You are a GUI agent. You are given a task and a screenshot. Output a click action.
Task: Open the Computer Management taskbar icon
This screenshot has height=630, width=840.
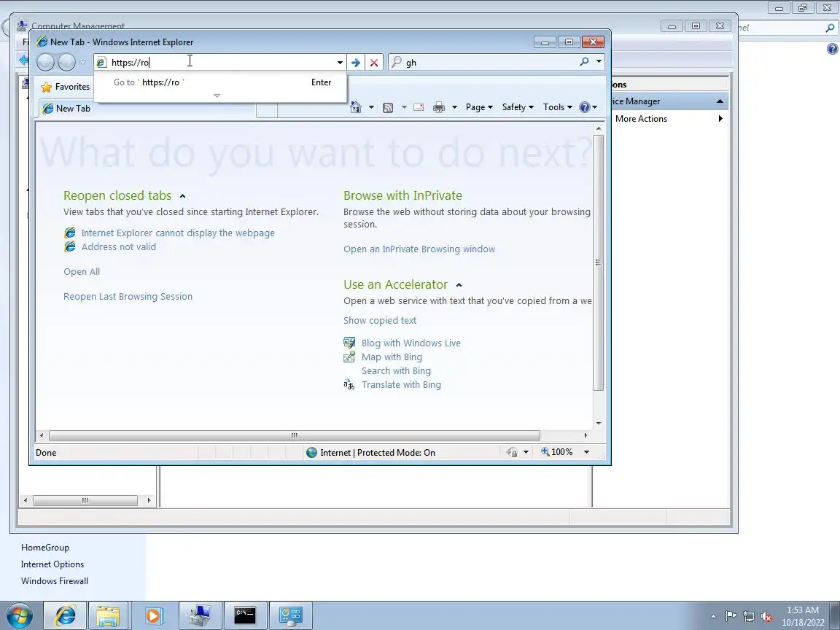[200, 616]
